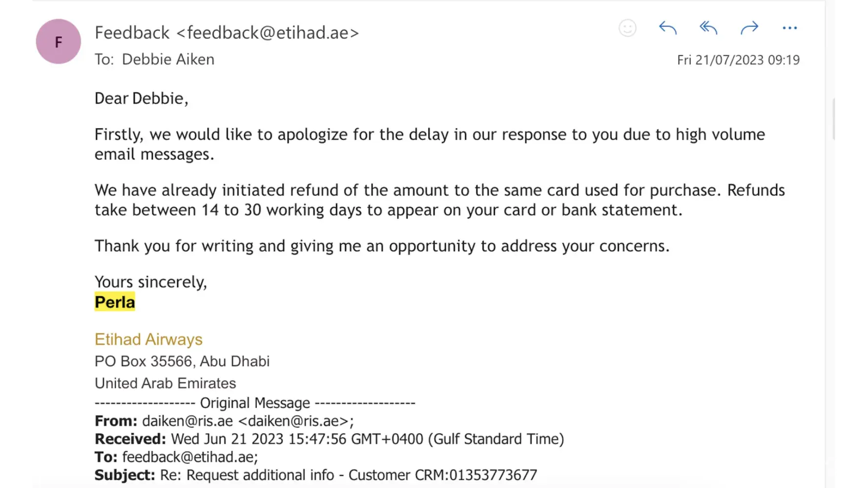The width and height of the screenshot is (868, 488).
Task: Click the pink 'F' sender avatar
Action: (x=59, y=42)
